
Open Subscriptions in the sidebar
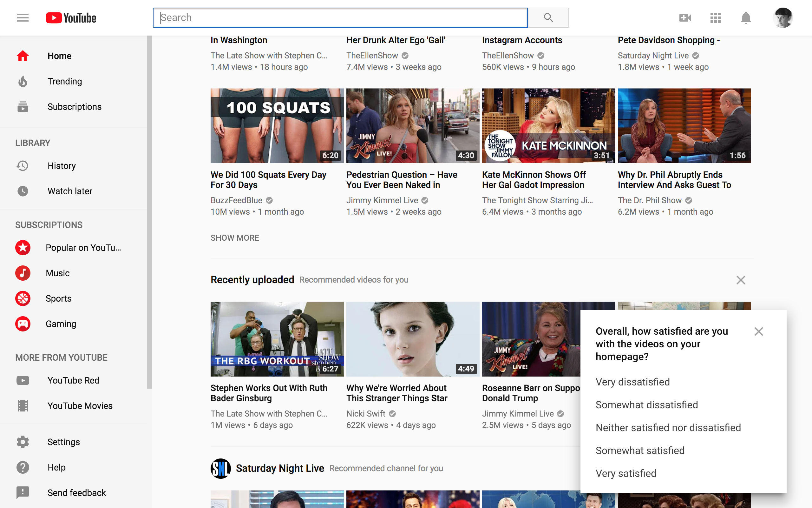(74, 107)
